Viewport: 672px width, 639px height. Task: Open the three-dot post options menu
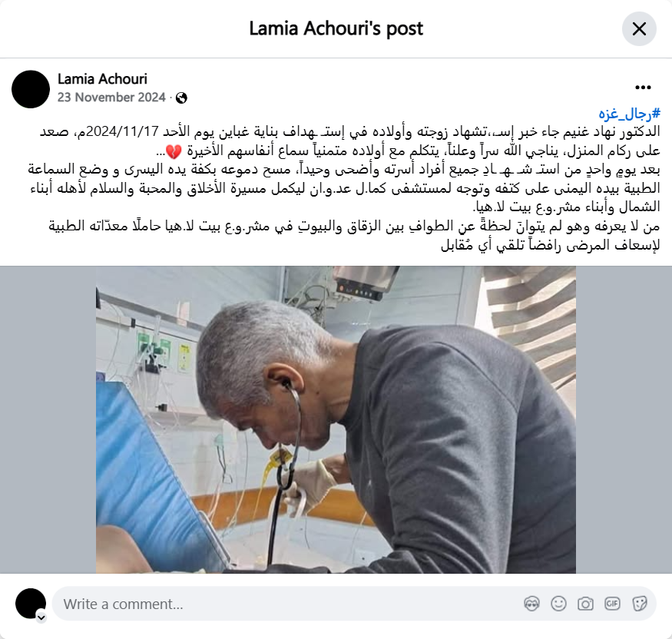click(x=643, y=88)
